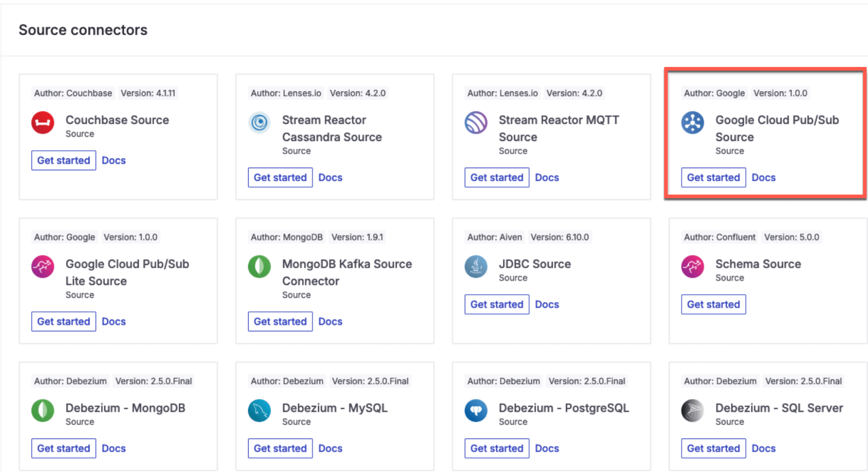Get started with Schema Source

pyautogui.click(x=713, y=304)
